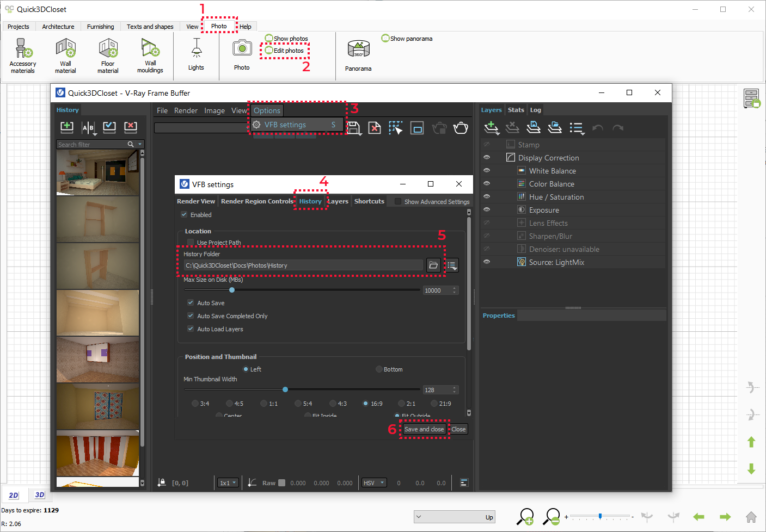Browse for the History Folder

coord(433,265)
